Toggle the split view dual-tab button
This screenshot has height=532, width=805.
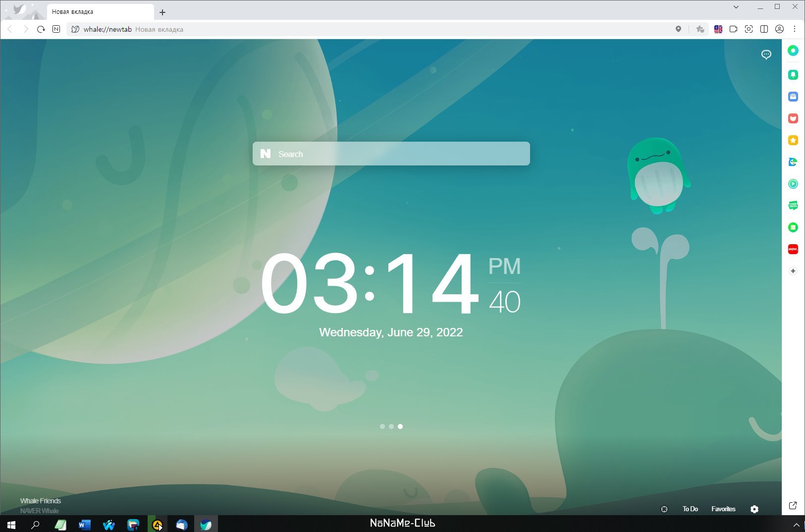click(x=764, y=29)
